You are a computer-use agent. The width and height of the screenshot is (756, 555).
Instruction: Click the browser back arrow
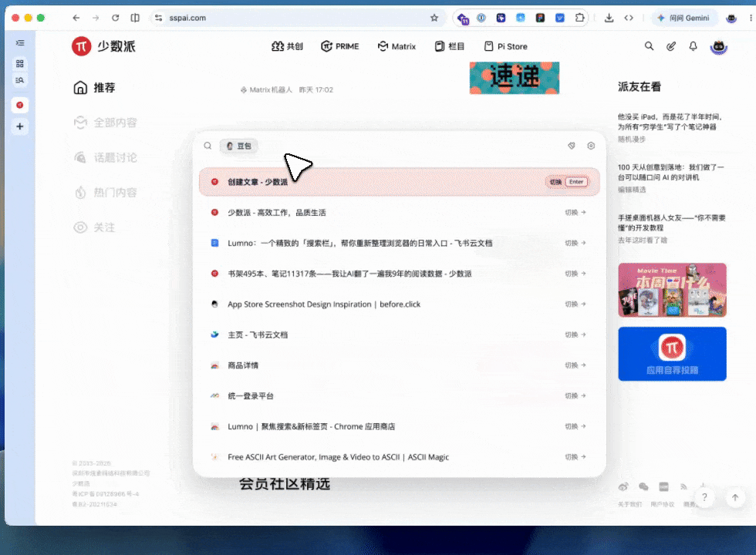76,18
